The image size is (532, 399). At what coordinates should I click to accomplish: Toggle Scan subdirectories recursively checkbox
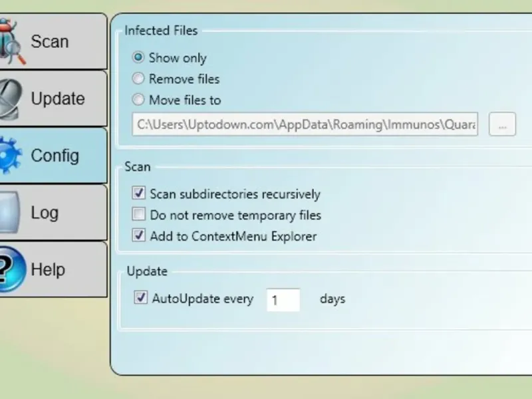[x=139, y=193]
